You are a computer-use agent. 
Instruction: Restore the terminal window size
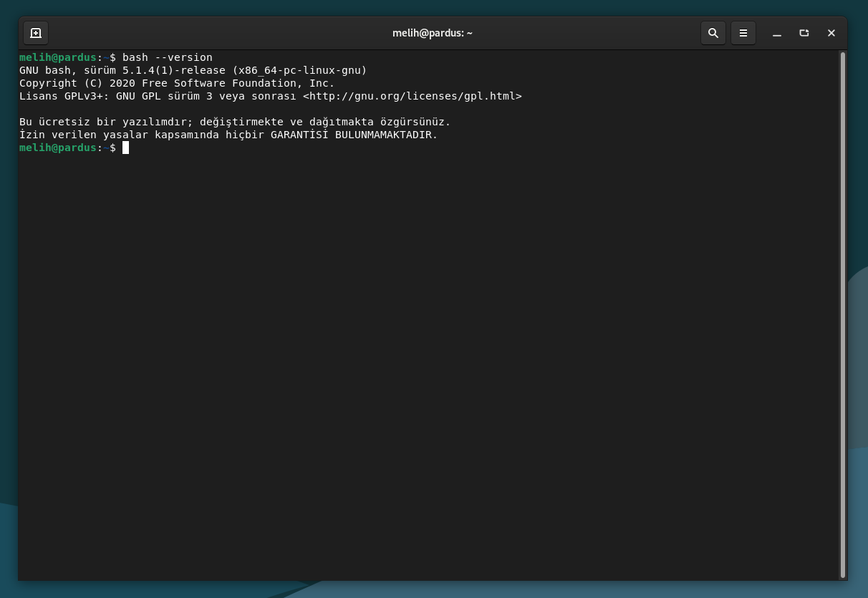tap(804, 33)
